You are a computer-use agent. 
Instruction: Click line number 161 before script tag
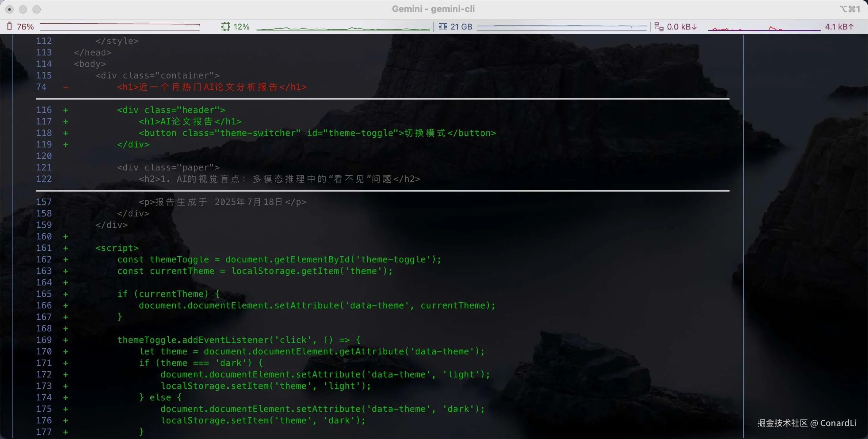(44, 248)
